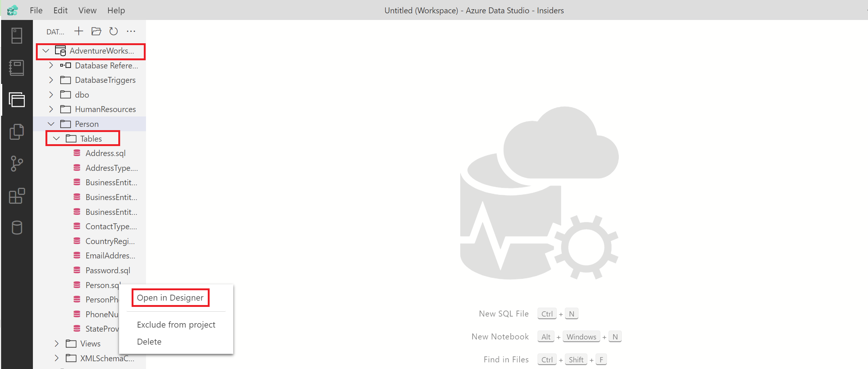Choose Open in Designer from context menu

tap(170, 297)
